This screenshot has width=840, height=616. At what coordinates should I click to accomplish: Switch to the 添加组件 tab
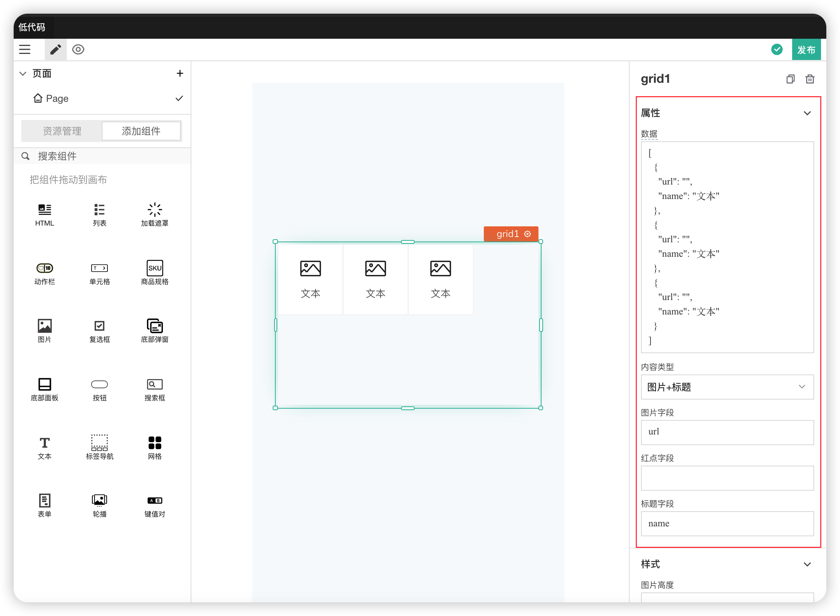[x=141, y=131]
